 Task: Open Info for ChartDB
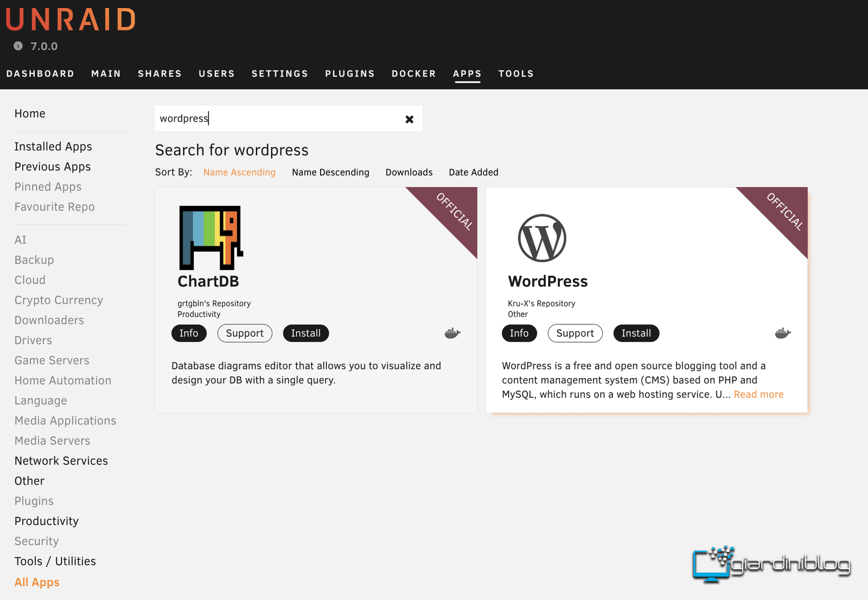(x=189, y=333)
